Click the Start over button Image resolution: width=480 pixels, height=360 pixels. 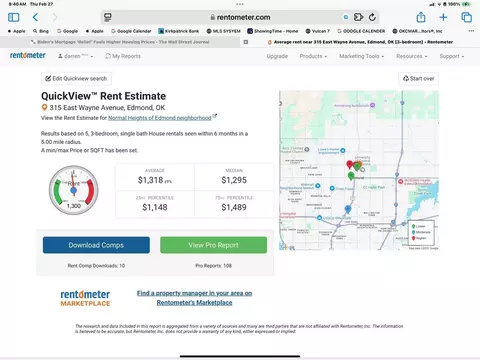click(x=419, y=79)
